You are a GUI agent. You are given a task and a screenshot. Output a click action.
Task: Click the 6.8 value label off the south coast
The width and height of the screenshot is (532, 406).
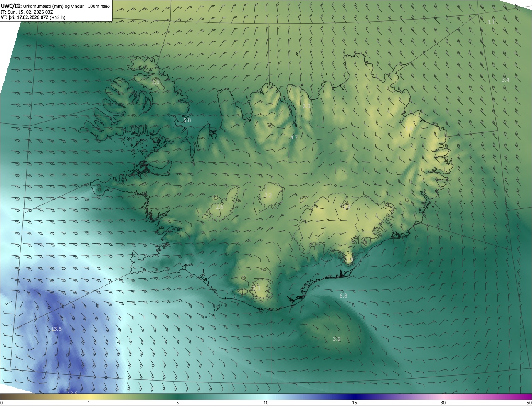pyautogui.click(x=343, y=296)
